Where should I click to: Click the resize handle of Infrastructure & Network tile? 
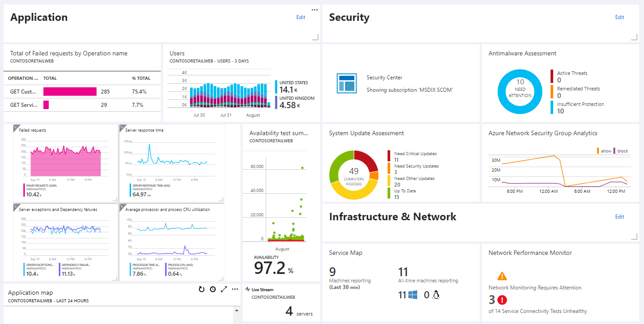click(635, 237)
